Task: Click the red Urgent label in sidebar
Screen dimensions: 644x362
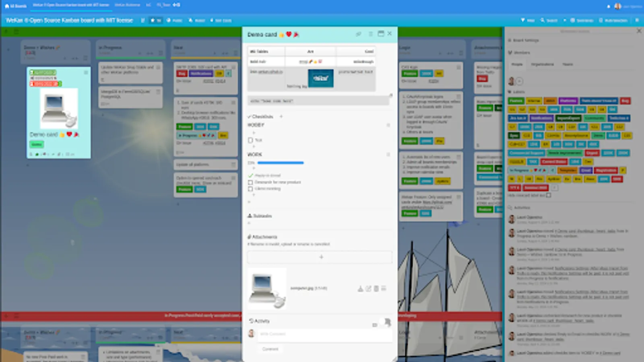Action: [x=592, y=153]
